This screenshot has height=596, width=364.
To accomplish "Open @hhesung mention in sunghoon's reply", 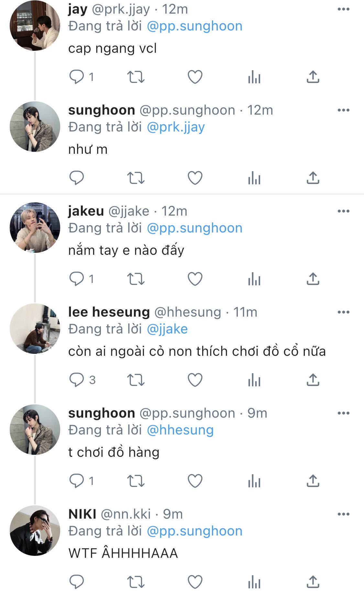I will pyautogui.click(x=180, y=430).
